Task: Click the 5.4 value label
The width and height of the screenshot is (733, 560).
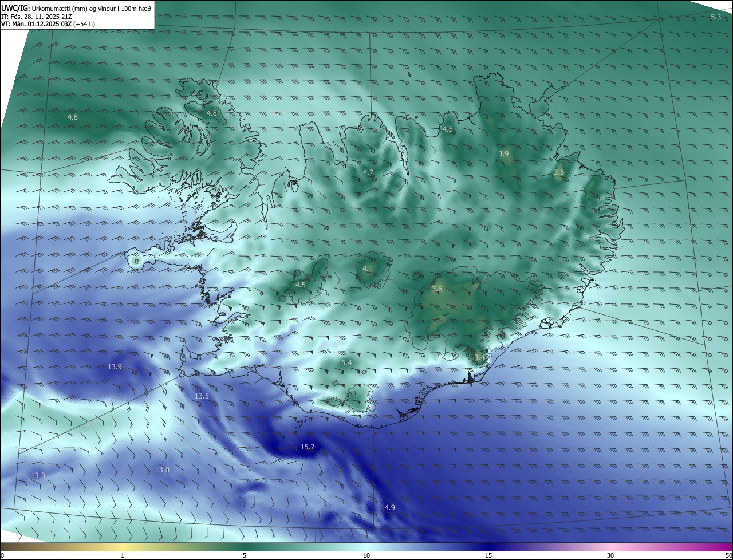Action: point(346,362)
